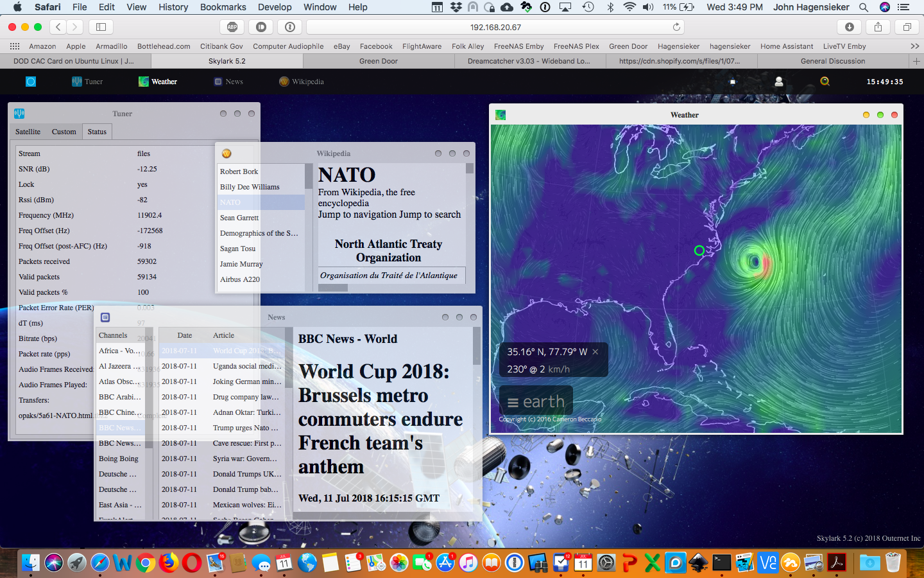Open the Trump urges Nato article
The width and height of the screenshot is (924, 578).
(x=221, y=428)
